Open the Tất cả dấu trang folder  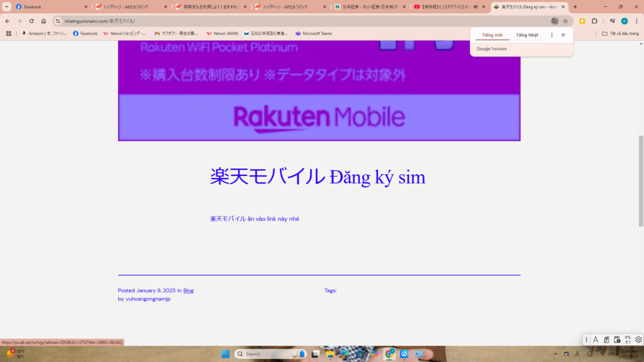tap(620, 34)
